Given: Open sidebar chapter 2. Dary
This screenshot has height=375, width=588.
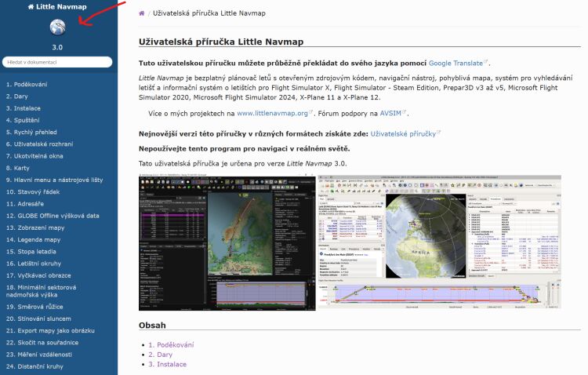Looking at the screenshot, I should [x=17, y=96].
